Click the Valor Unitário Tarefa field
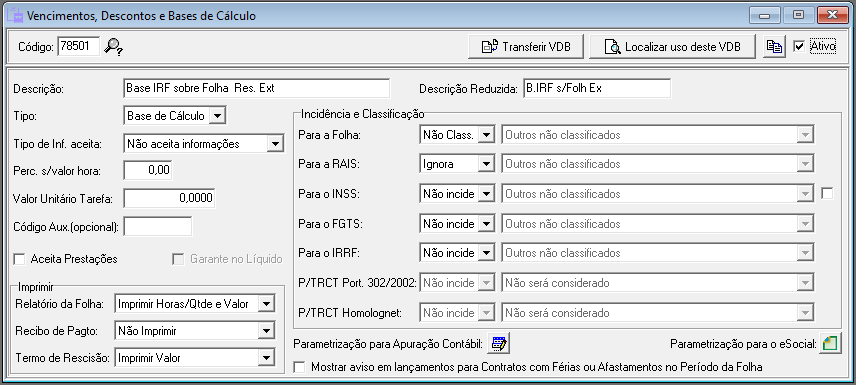 169,198
